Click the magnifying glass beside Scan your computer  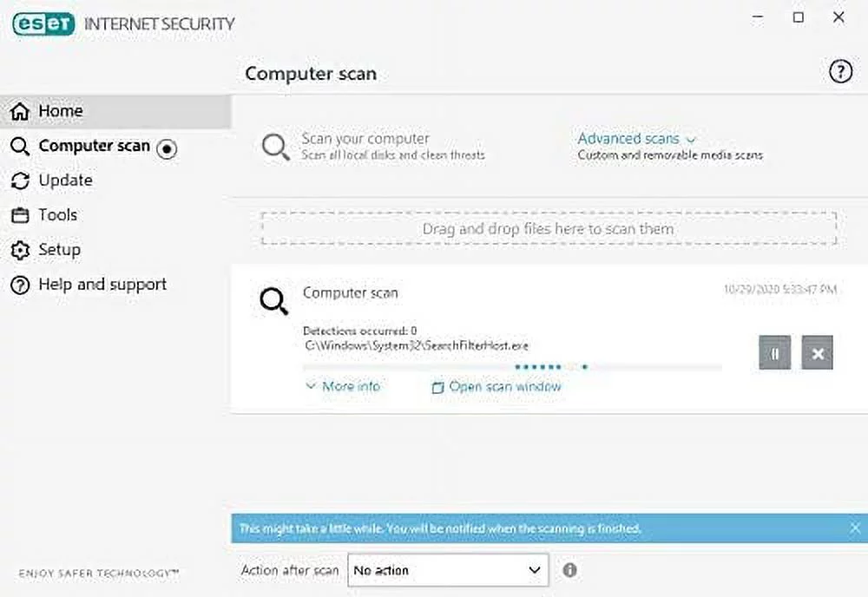275,146
